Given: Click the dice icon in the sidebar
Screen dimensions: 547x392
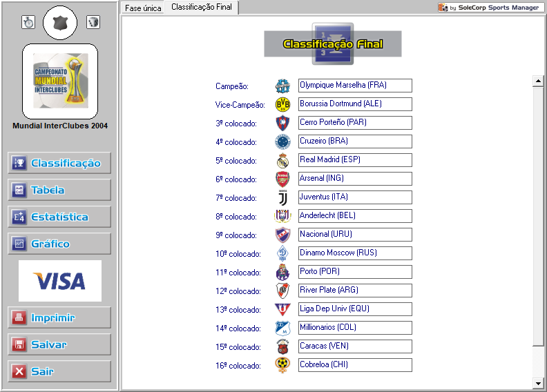Looking at the screenshot, I should tap(93, 22).
